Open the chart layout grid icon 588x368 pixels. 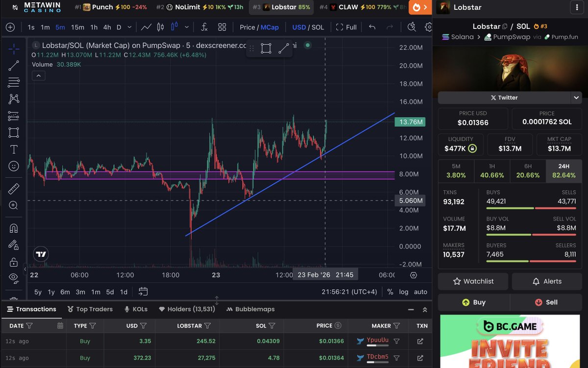[x=222, y=27]
